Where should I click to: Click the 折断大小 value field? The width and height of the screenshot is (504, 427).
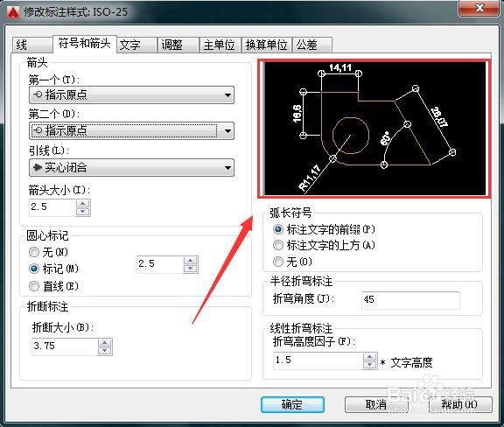[65, 346]
